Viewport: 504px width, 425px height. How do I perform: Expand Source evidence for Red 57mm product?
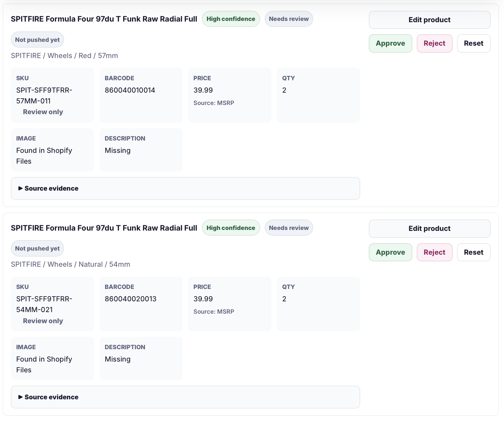185,188
